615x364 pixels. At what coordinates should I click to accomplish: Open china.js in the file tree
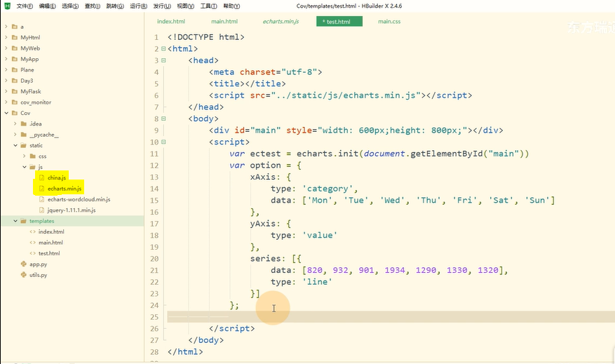tap(57, 178)
